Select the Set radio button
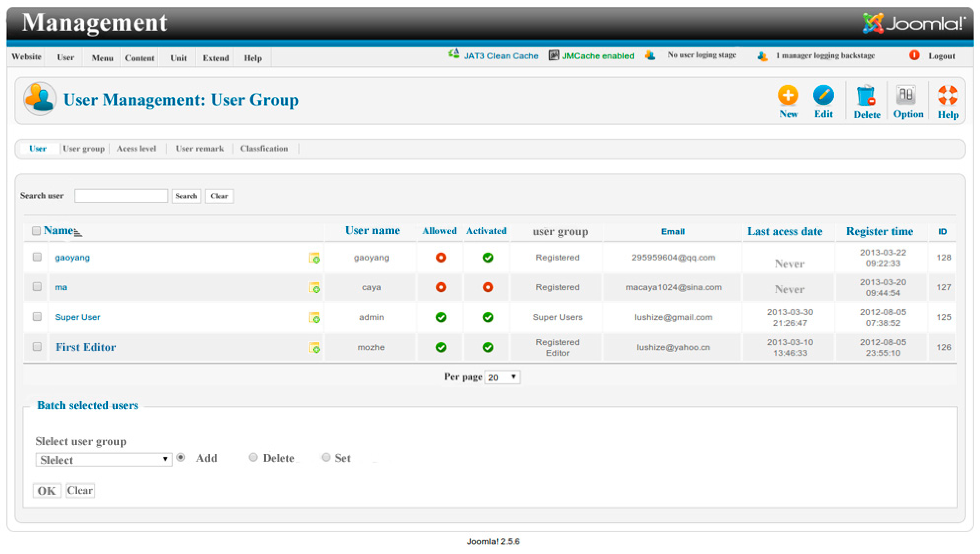 (x=326, y=457)
